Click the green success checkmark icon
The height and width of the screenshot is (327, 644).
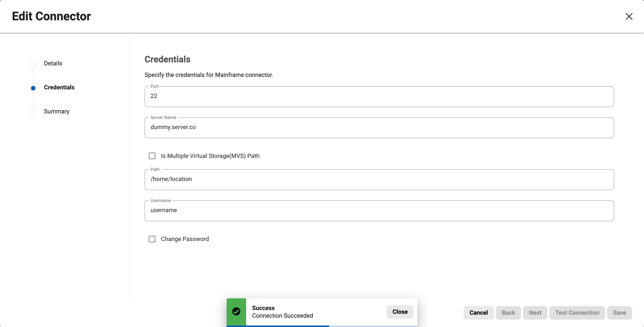236,311
